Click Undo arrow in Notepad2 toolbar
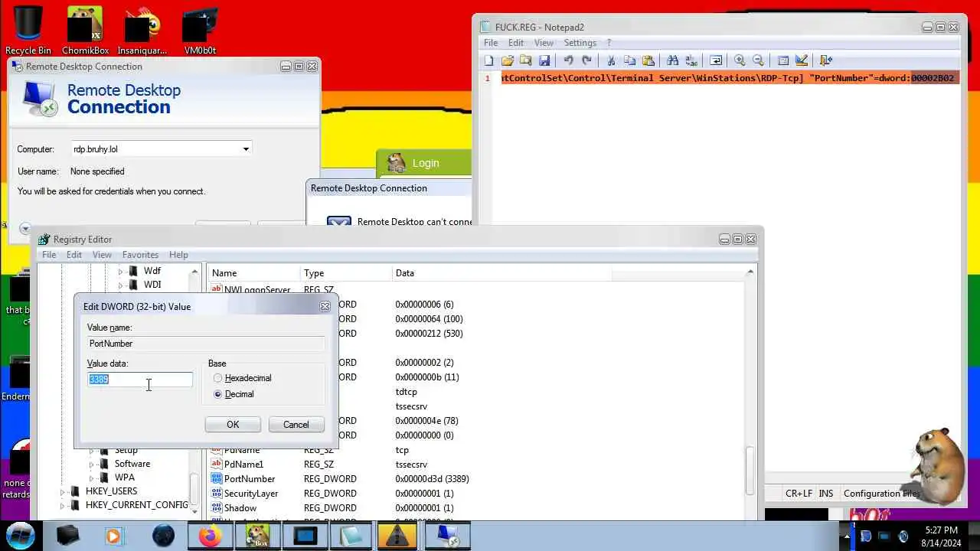 pyautogui.click(x=568, y=60)
